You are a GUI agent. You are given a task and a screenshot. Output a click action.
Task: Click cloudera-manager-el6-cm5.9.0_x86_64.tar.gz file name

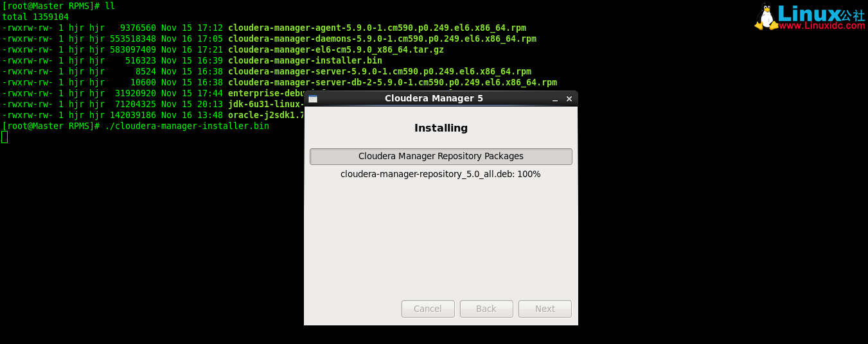tap(336, 50)
